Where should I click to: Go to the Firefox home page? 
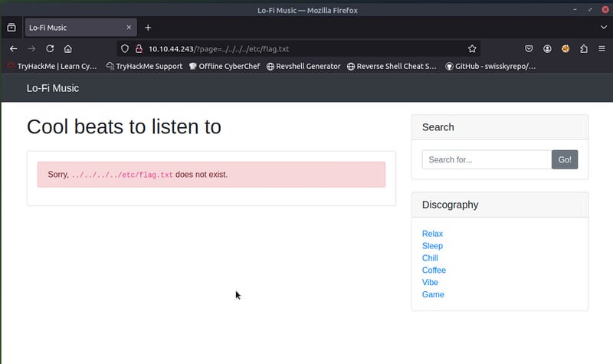68,48
